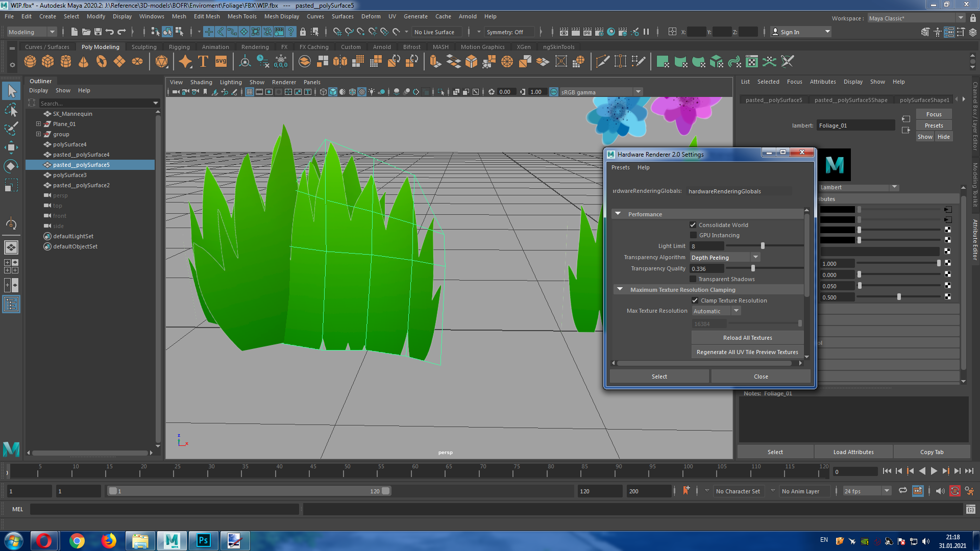Image resolution: width=980 pixels, height=551 pixels.
Task: Click the Save scene icon
Action: click(x=98, y=32)
